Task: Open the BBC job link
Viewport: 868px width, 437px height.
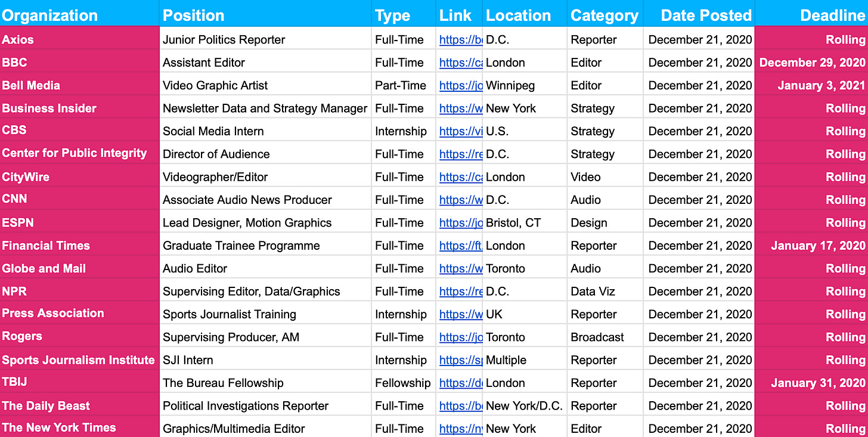Action: (461, 63)
